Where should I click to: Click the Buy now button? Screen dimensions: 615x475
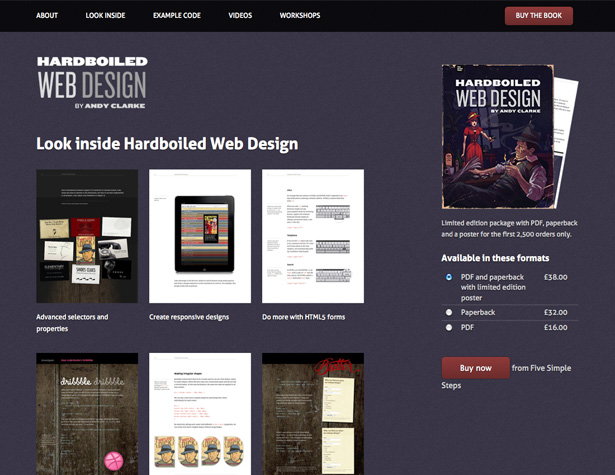click(x=475, y=368)
